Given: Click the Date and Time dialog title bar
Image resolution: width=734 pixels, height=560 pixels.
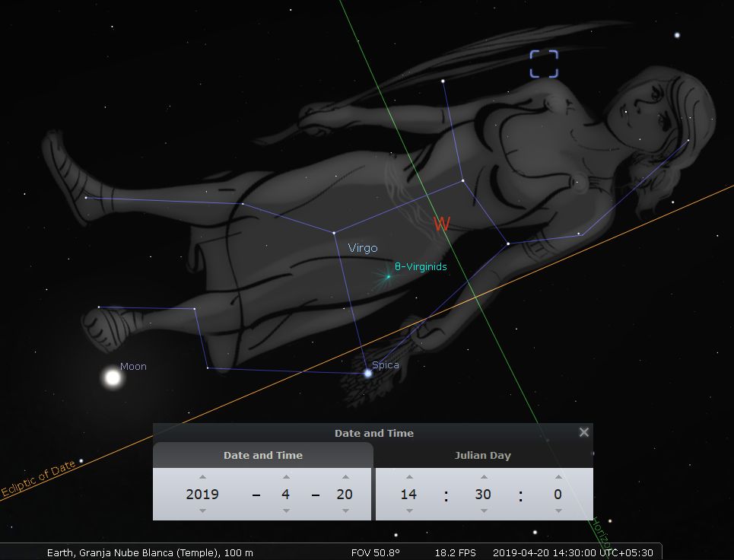Looking at the screenshot, I should [x=373, y=433].
